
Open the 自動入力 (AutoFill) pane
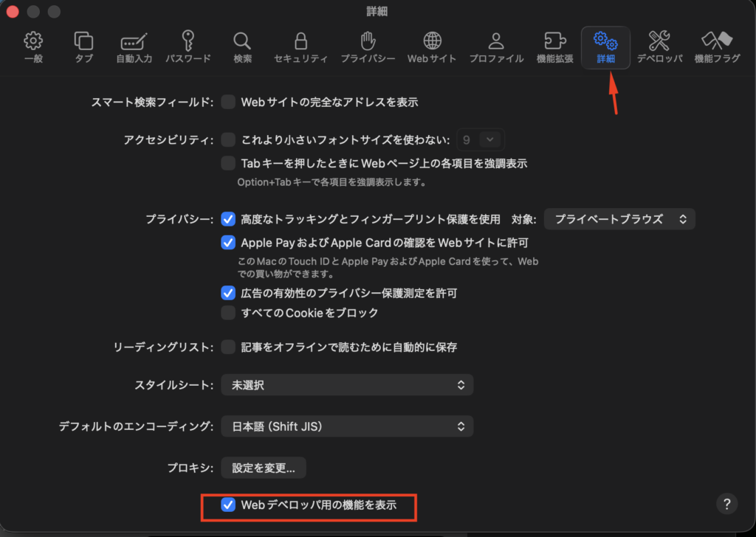[134, 47]
